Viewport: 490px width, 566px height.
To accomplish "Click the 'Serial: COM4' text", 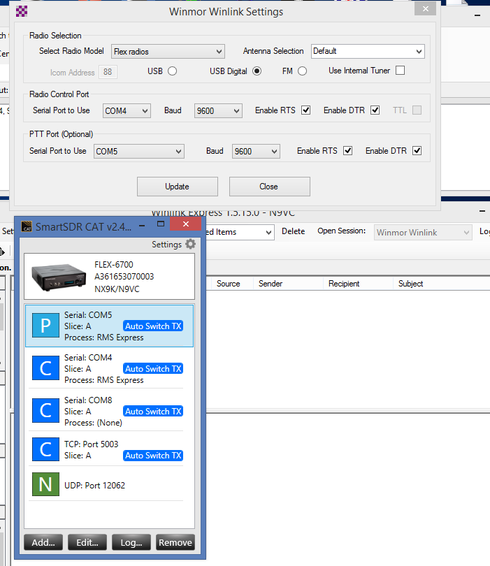I will click(x=88, y=357).
